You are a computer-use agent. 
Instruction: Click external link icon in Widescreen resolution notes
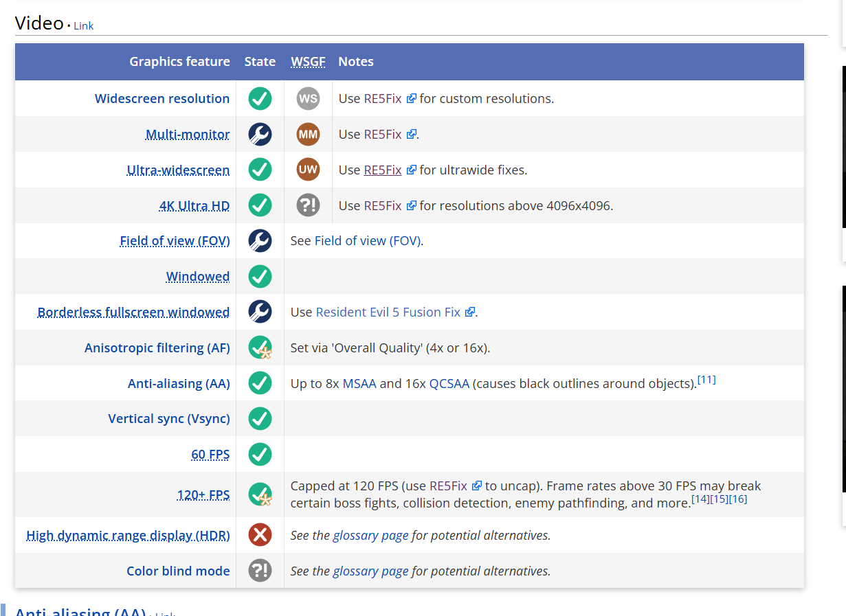pos(411,98)
